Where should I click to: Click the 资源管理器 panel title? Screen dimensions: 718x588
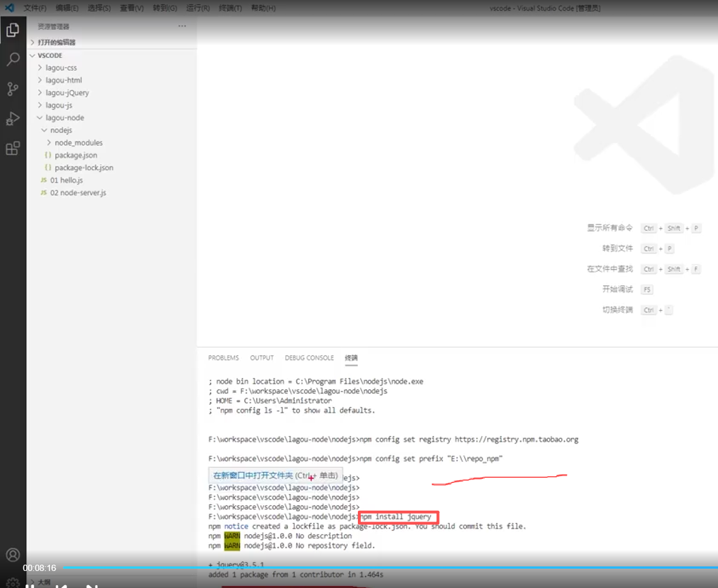point(53,27)
